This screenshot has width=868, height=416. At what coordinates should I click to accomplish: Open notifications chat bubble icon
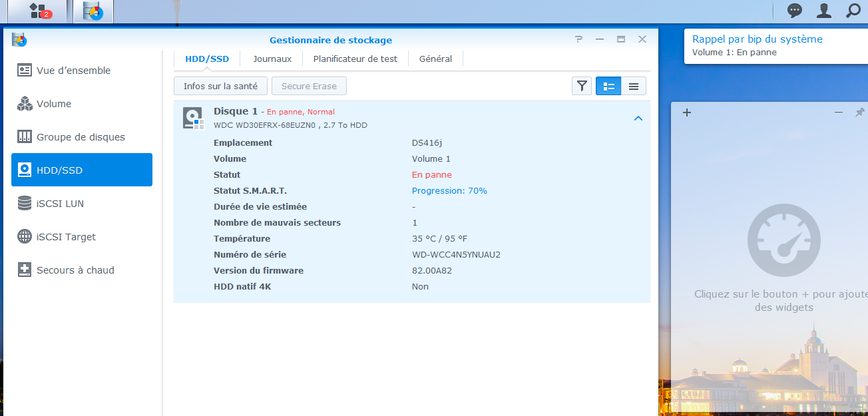click(795, 10)
